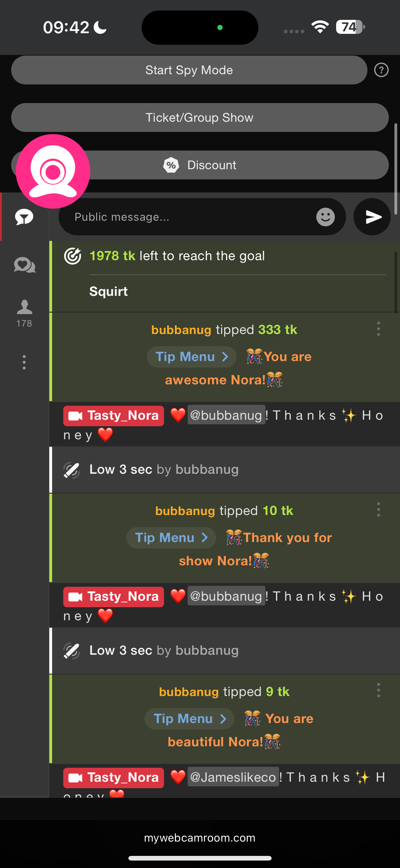This screenshot has height=868, width=400.
Task: Open the emoji picker in message field
Action: [x=325, y=217]
